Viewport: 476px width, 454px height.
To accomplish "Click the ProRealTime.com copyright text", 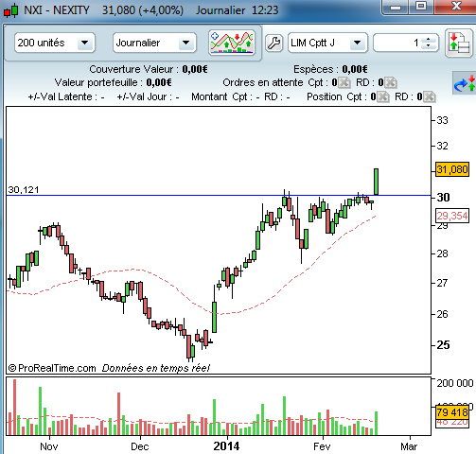I will [x=52, y=368].
